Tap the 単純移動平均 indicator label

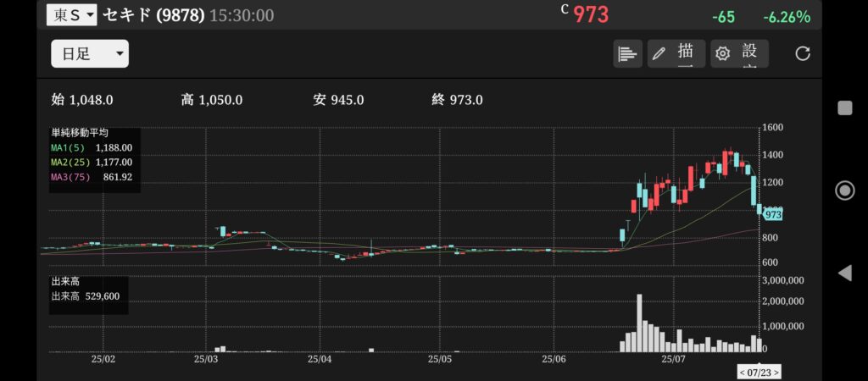tap(80, 133)
